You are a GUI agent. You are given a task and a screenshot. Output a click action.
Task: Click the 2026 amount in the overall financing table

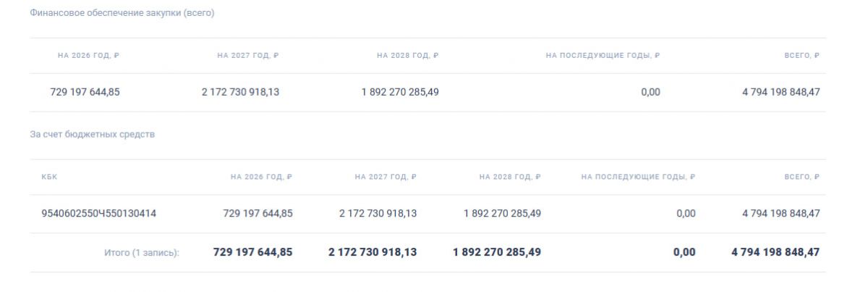click(x=85, y=92)
